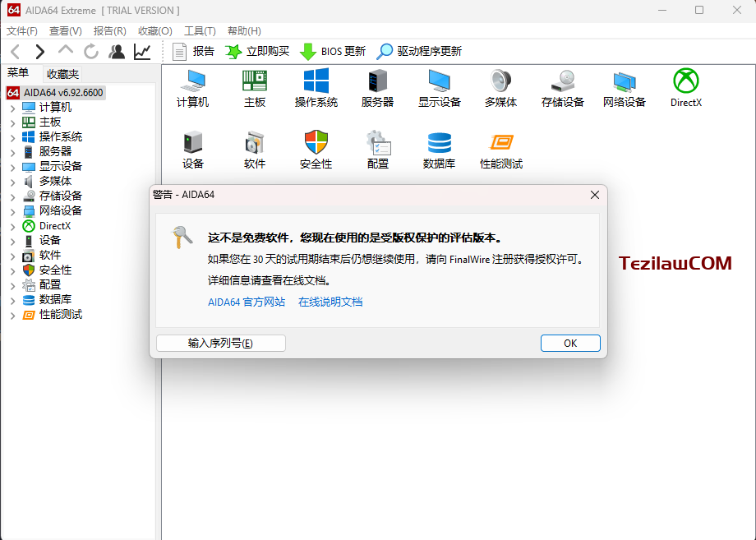Select AIDA64 v6.92.6600 tree root
756x540 pixels.
(56, 93)
